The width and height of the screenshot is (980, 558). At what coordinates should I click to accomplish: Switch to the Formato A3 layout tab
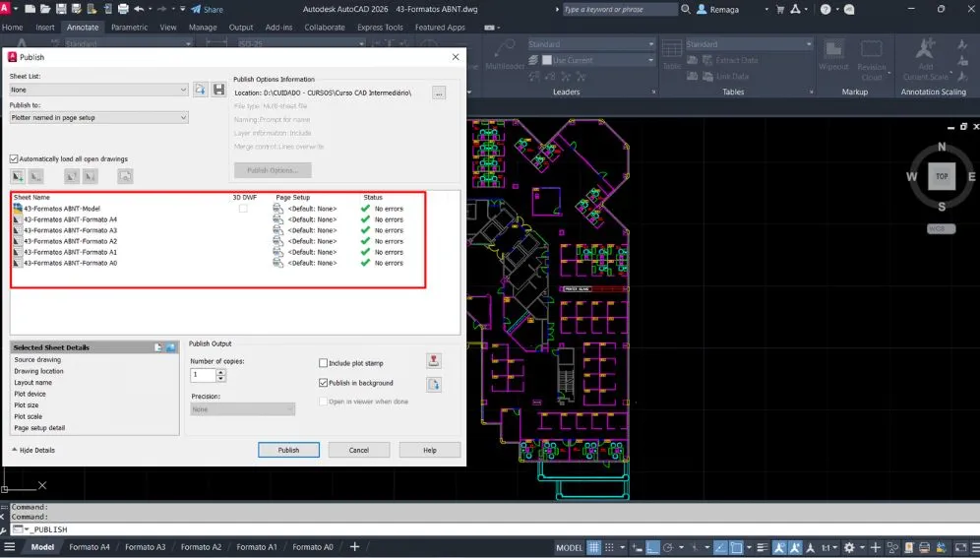point(146,547)
